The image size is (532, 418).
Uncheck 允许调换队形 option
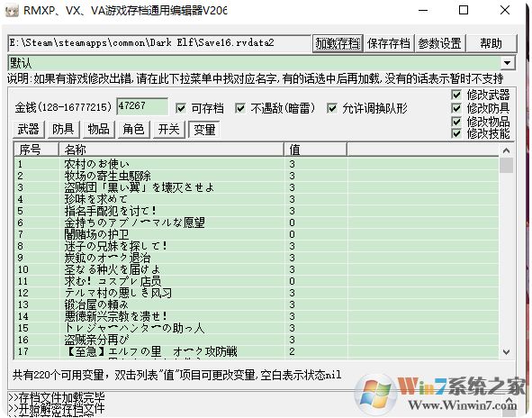click(x=331, y=109)
